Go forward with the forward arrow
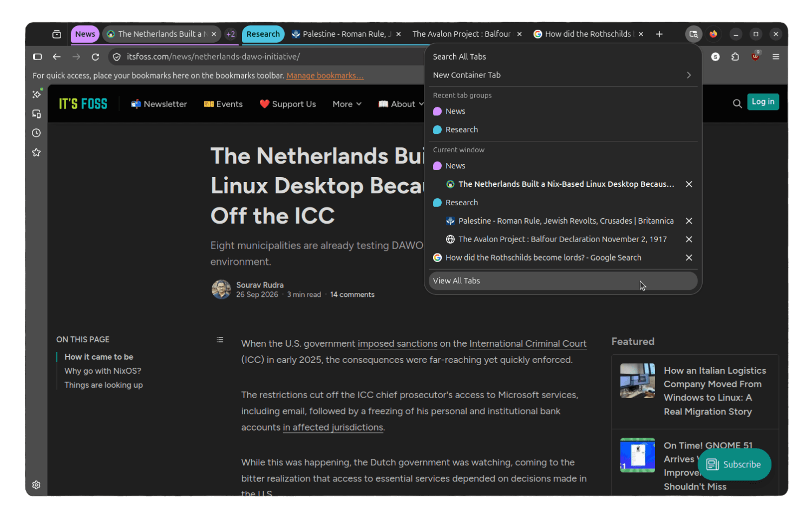The width and height of the screenshot is (812, 520). 76,57
